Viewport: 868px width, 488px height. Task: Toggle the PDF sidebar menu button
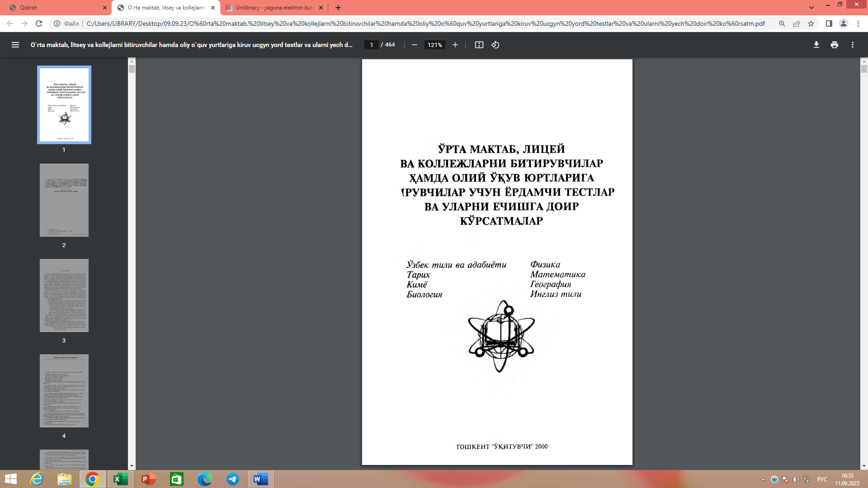pos(15,45)
